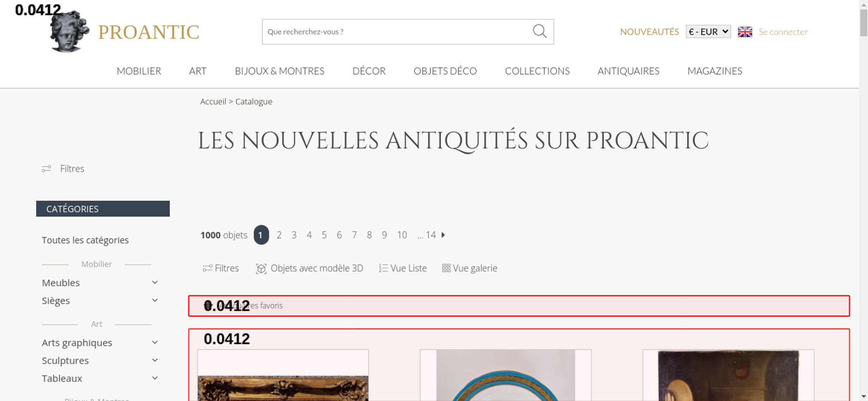Switch to Vue galerie view
Screen dimensions: 868x401
pos(470,268)
